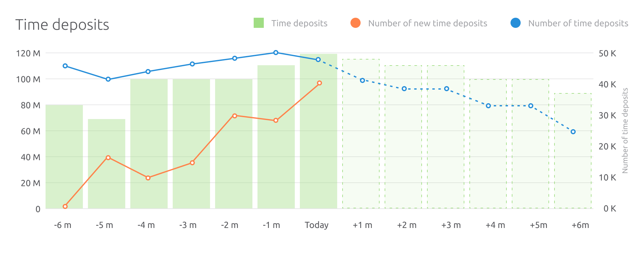Click the orange data point at Today
This screenshot has height=259, width=644.
319,83
